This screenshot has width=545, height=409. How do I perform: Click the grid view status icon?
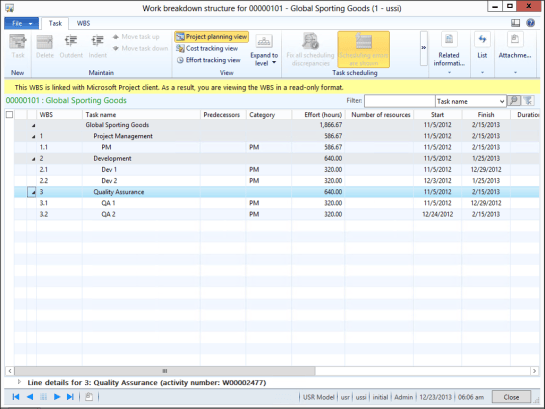pyautogui.click(x=43, y=396)
